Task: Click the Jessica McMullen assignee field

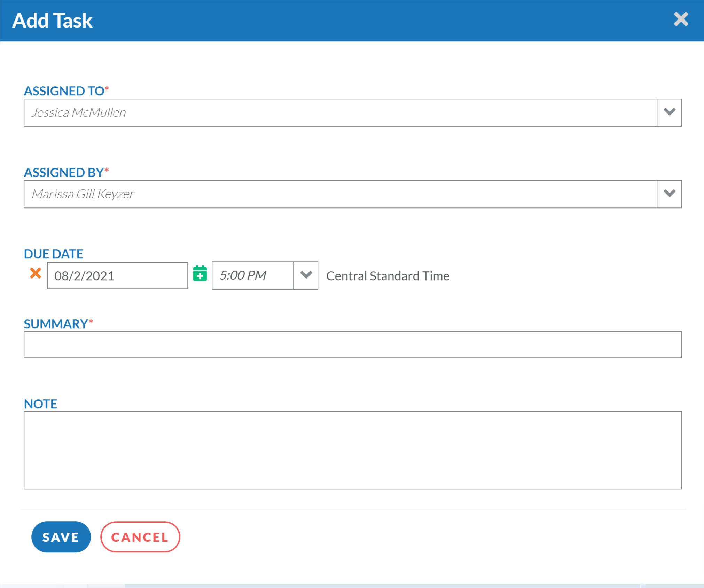Action: pos(340,112)
